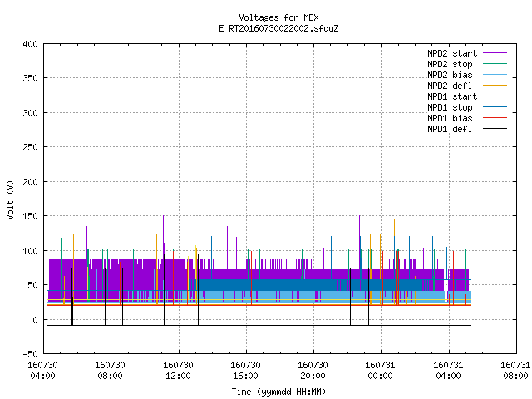The width and height of the screenshot is (532, 399).
Task: Click the NPD2 bias light blue legend line
Action: (495, 75)
